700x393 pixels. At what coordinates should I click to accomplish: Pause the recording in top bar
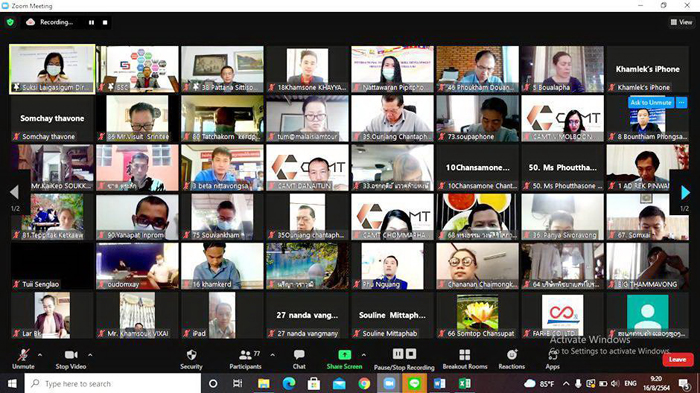(92, 22)
